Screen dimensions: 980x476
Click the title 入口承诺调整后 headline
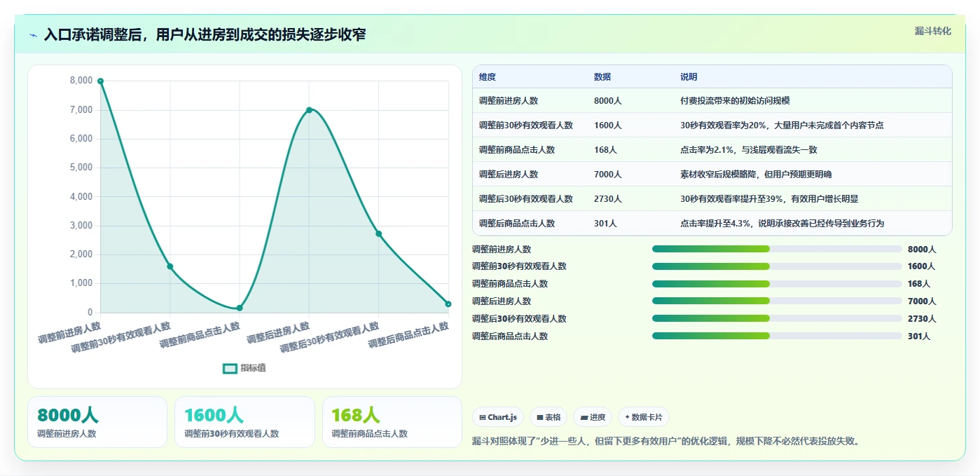point(205,34)
